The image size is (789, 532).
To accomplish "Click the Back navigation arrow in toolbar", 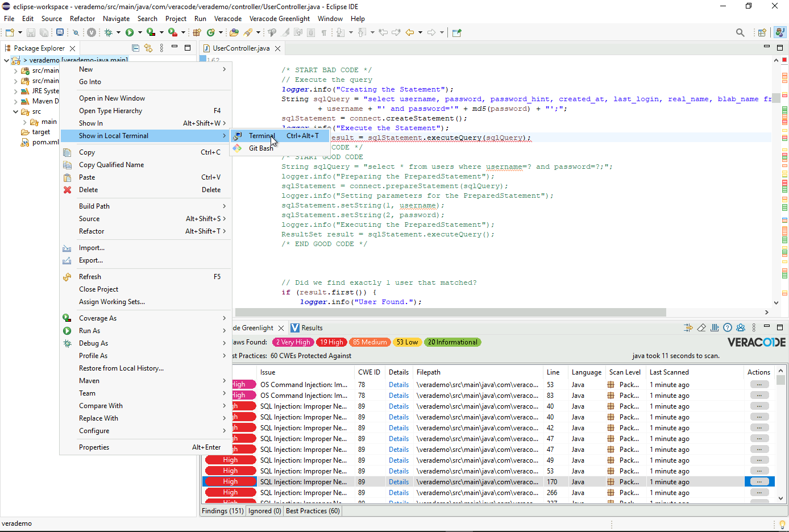I will click(x=409, y=32).
